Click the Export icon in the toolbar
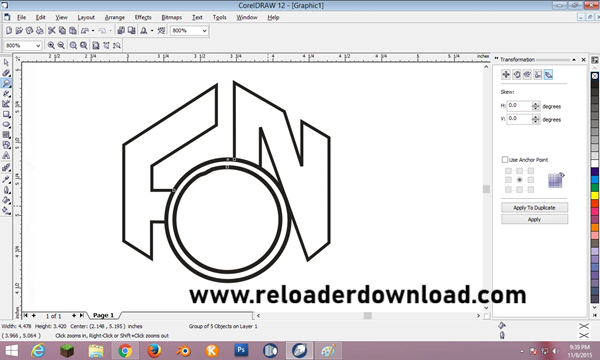 click(131, 31)
